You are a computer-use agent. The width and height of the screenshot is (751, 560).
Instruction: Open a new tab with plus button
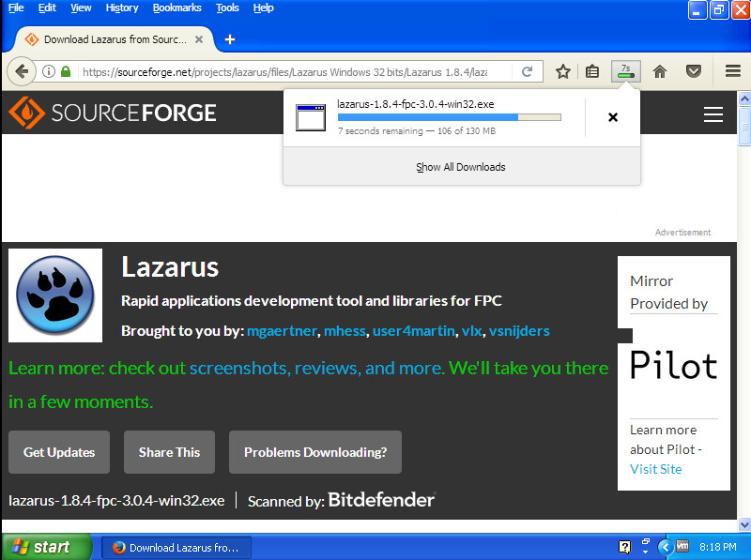(x=230, y=39)
